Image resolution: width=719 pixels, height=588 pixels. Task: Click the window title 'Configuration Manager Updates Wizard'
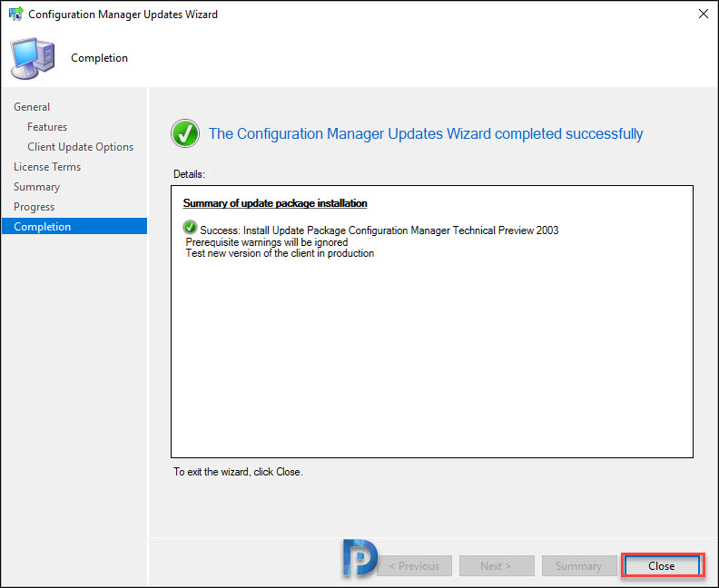click(x=123, y=15)
